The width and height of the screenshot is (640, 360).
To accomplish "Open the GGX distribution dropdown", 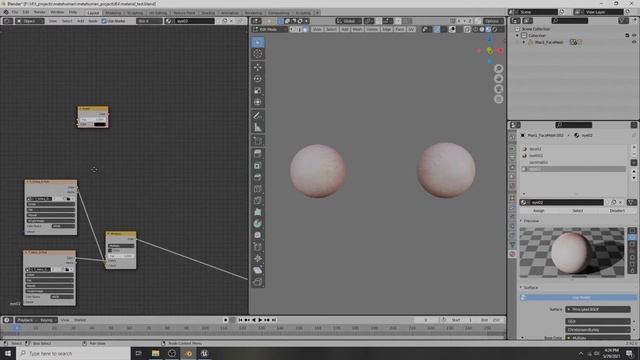I will click(x=598, y=321).
